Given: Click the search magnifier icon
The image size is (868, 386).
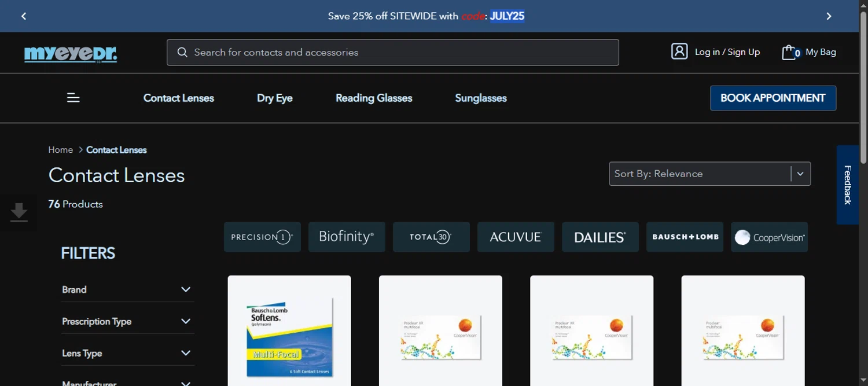Looking at the screenshot, I should pos(182,52).
